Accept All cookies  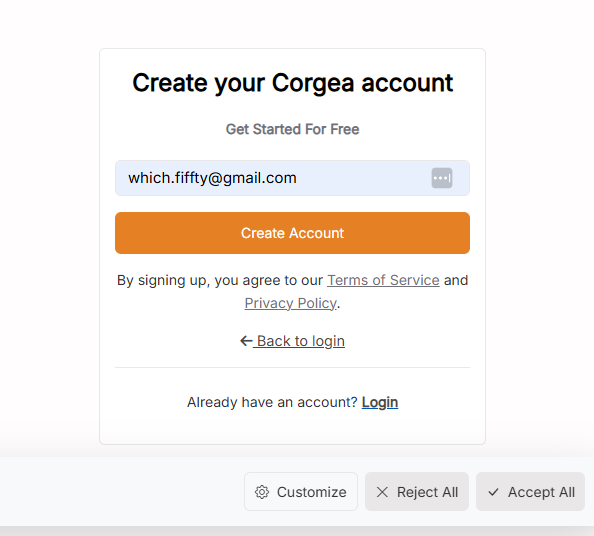530,492
